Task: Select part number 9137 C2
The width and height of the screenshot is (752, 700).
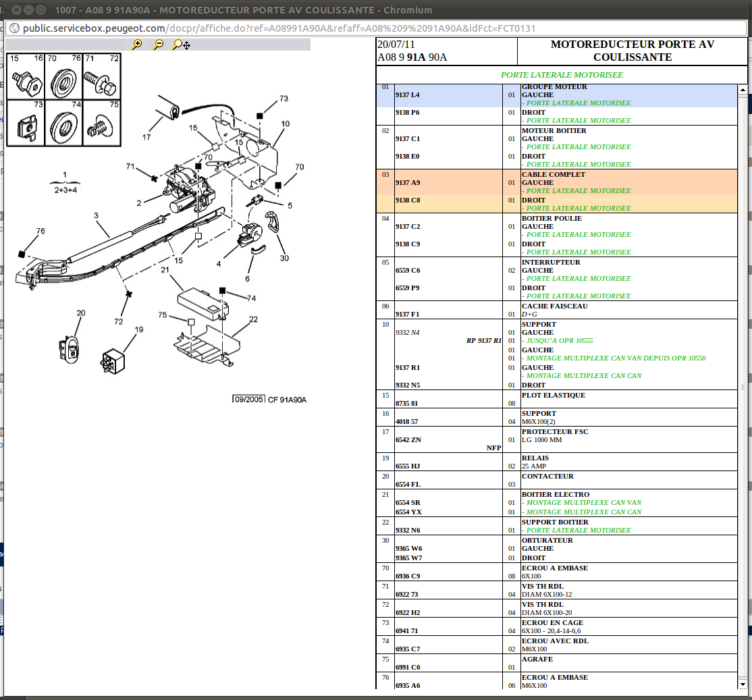Action: tap(408, 227)
